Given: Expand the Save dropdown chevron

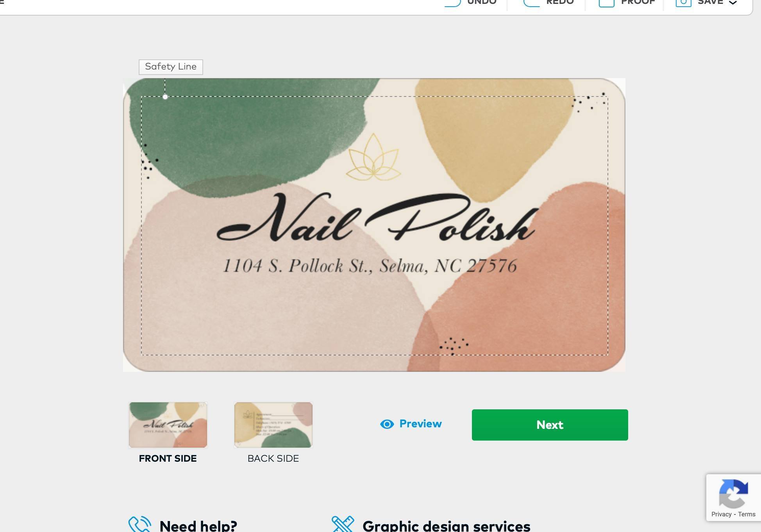Looking at the screenshot, I should point(733,3).
